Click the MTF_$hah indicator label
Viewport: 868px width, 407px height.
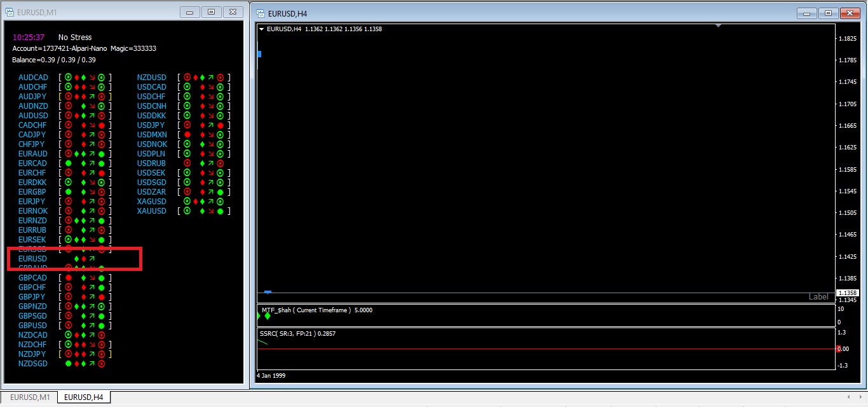[316, 310]
